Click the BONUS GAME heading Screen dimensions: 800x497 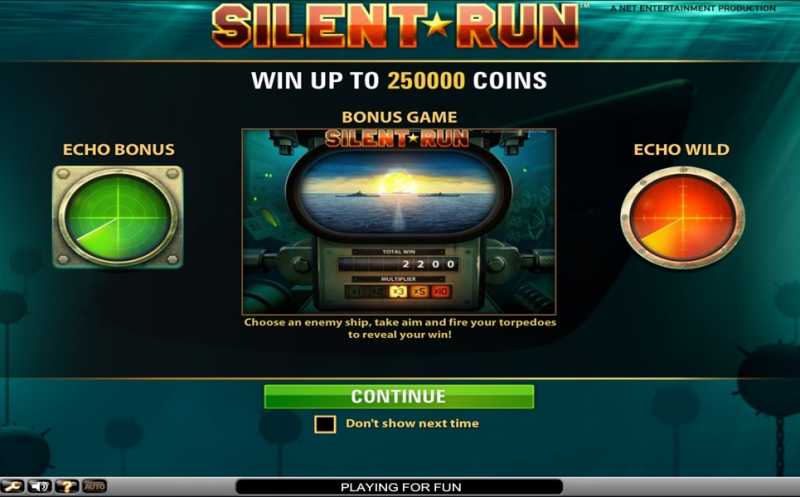click(x=399, y=117)
